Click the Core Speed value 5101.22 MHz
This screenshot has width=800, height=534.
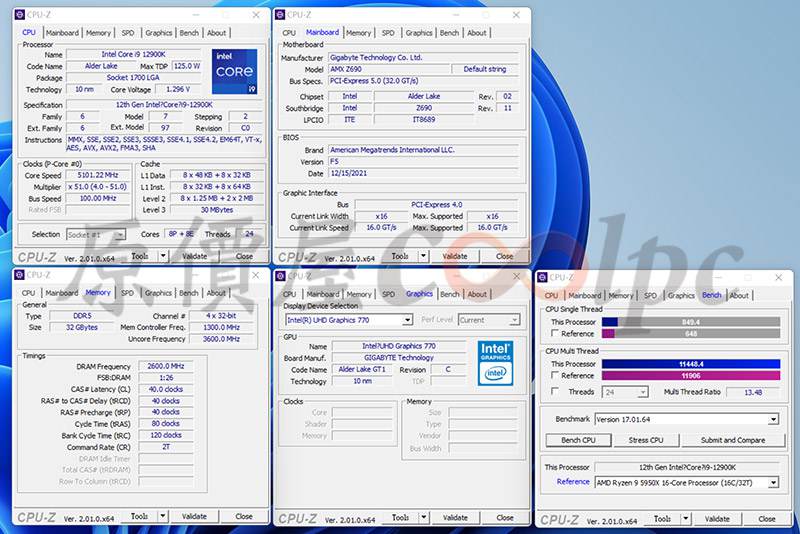pyautogui.click(x=98, y=175)
